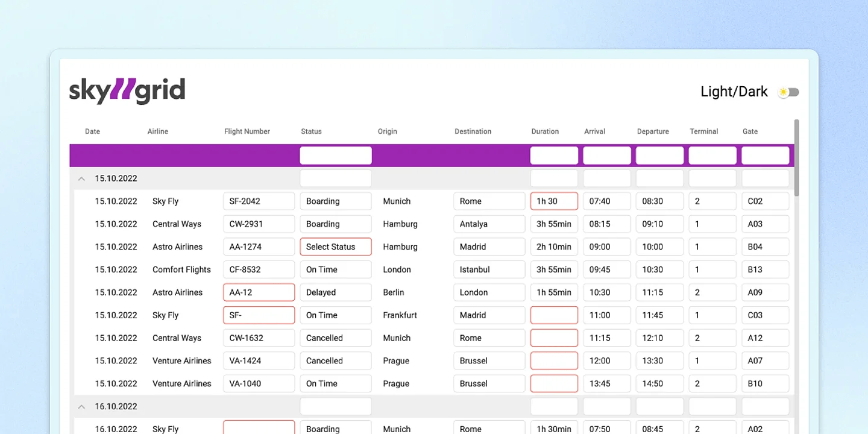Open the Delayed status dropdown for Berlin flight
The height and width of the screenshot is (434, 868).
336,292
